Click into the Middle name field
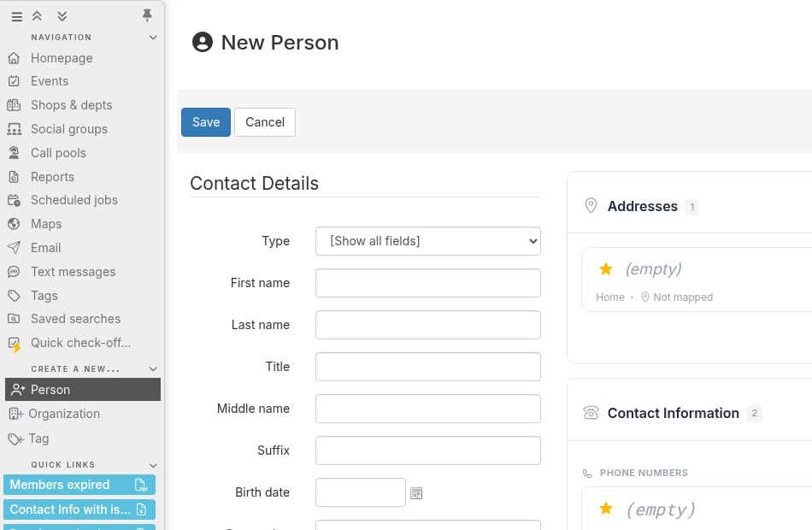 point(427,409)
